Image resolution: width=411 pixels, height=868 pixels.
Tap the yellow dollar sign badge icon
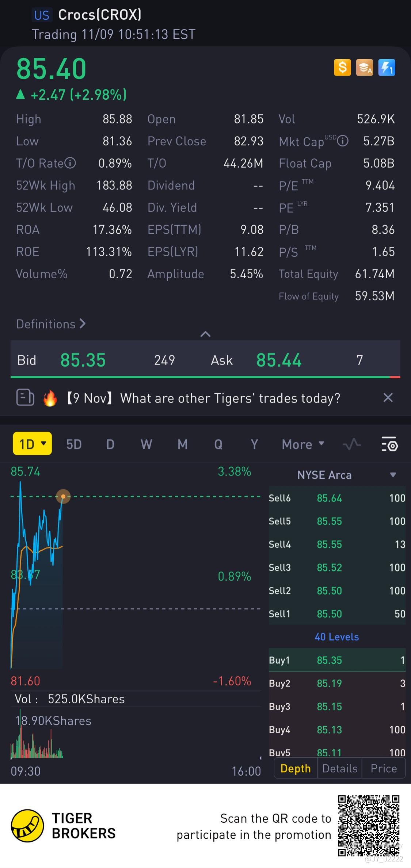pos(342,68)
